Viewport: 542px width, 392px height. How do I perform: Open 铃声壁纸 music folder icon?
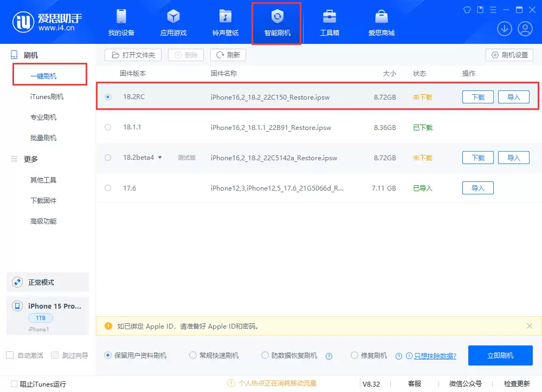225,17
